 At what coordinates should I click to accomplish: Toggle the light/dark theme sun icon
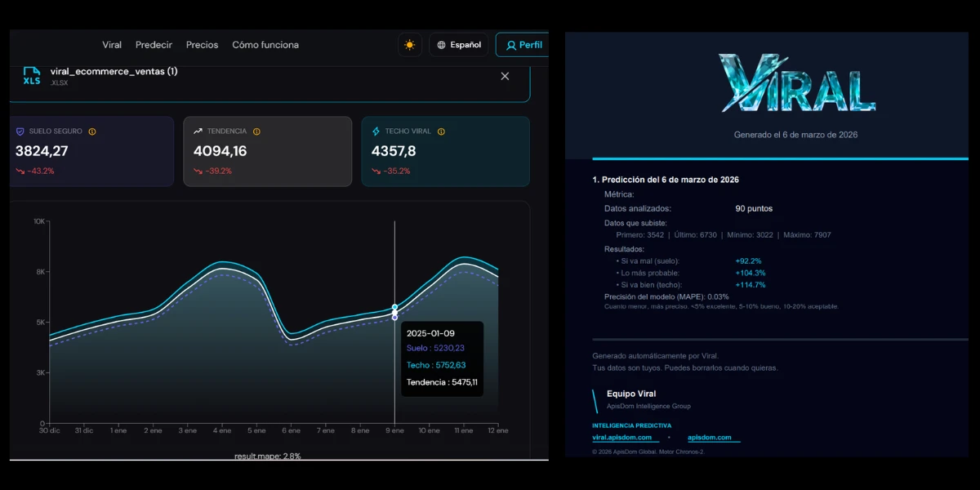point(409,45)
